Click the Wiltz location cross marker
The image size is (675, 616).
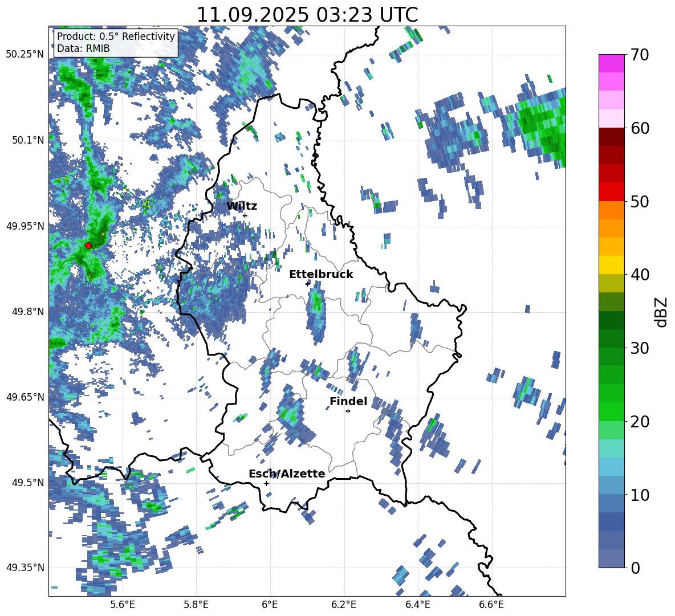245,215
